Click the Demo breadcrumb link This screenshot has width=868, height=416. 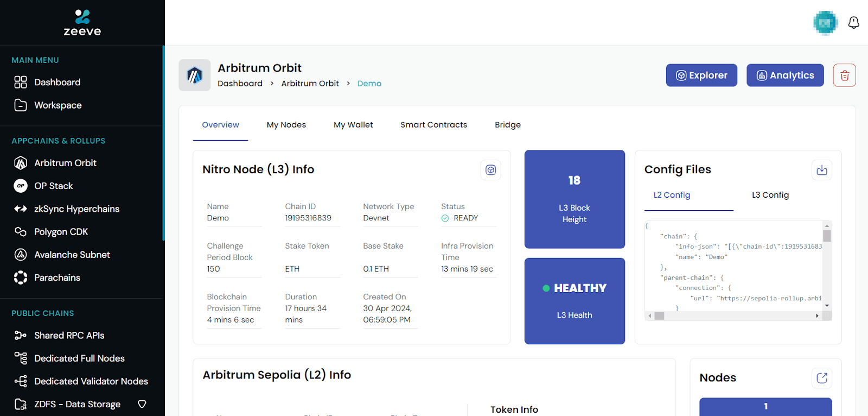pos(369,84)
